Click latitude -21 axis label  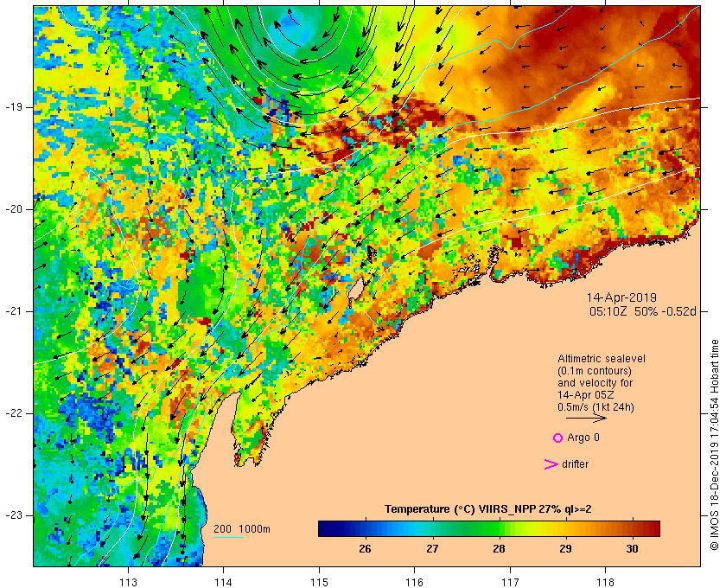click(14, 311)
